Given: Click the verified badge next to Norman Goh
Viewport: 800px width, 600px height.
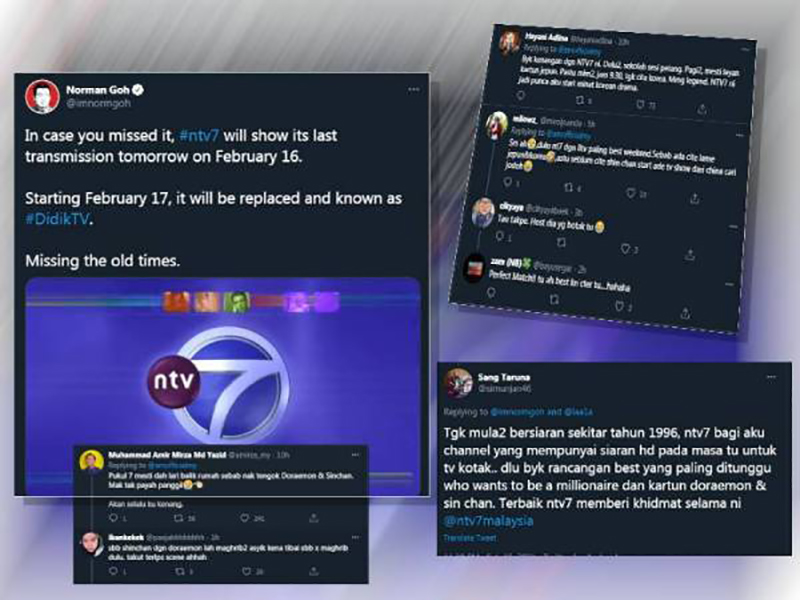Looking at the screenshot, I should point(138,90).
